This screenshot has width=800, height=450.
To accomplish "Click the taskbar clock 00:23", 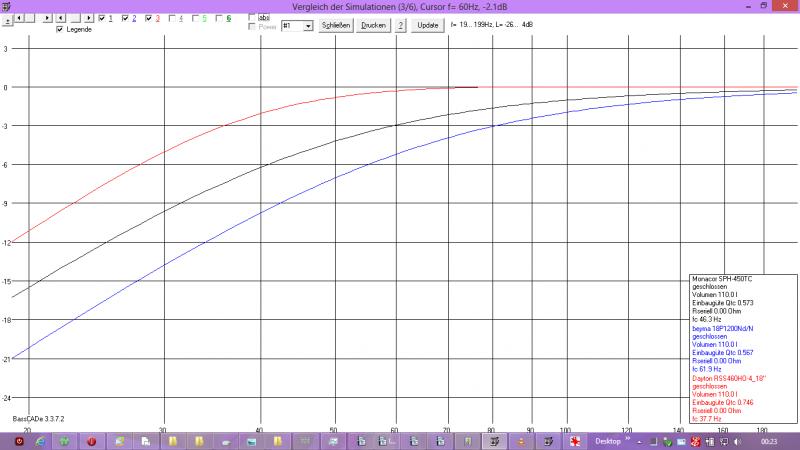I will coord(769,441).
